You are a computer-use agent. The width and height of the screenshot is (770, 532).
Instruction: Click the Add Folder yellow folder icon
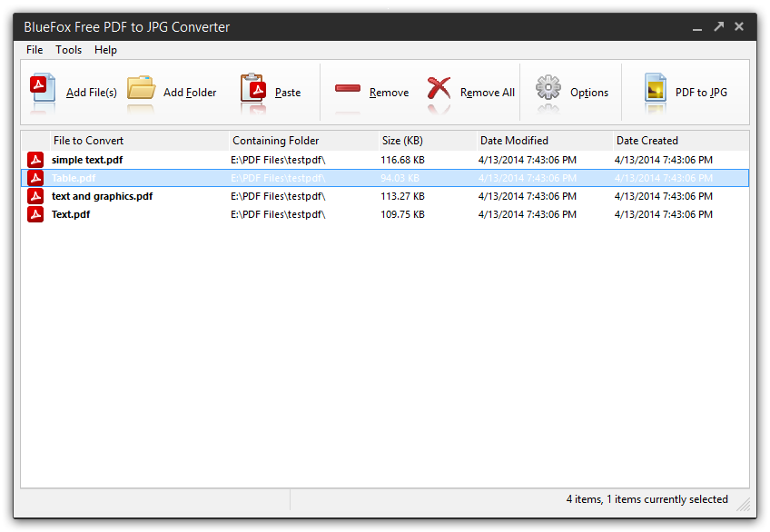(141, 88)
